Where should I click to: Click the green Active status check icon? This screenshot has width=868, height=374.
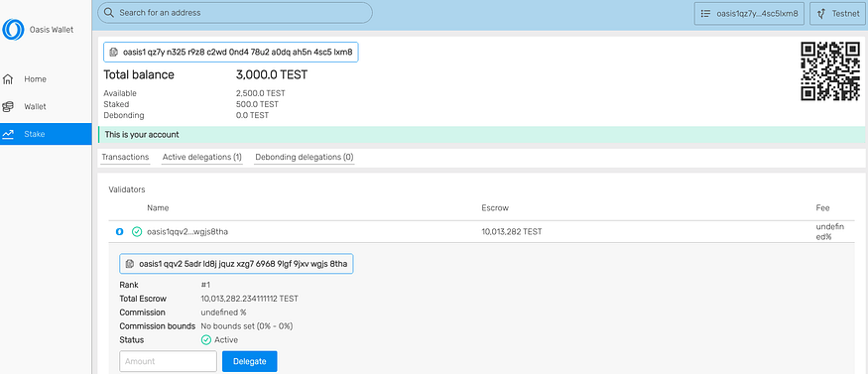coord(206,339)
